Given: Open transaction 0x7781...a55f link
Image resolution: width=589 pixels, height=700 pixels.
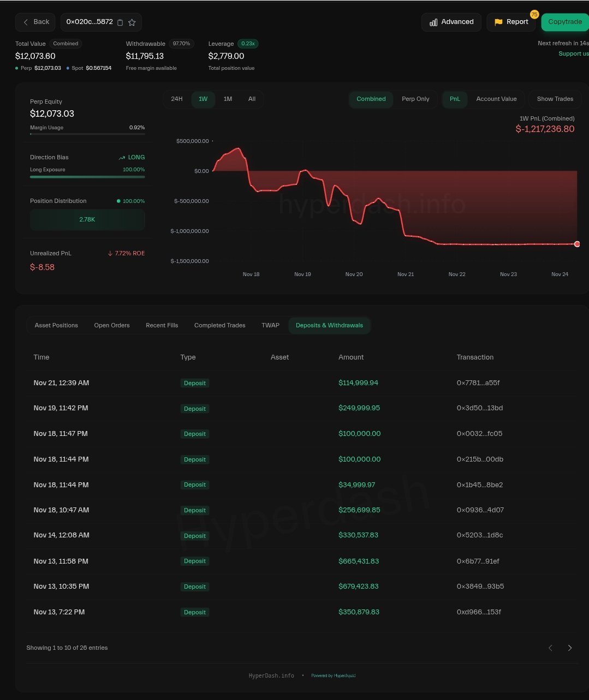Looking at the screenshot, I should click(x=478, y=383).
